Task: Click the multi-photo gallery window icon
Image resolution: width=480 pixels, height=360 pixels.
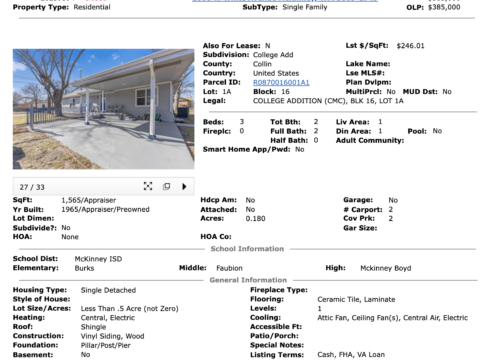Action: (x=166, y=186)
